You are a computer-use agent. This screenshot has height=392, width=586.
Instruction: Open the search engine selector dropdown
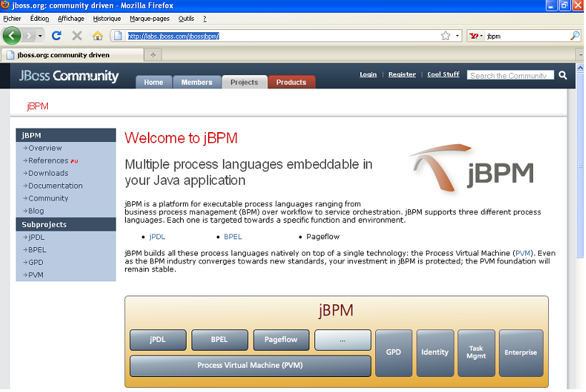[477, 36]
